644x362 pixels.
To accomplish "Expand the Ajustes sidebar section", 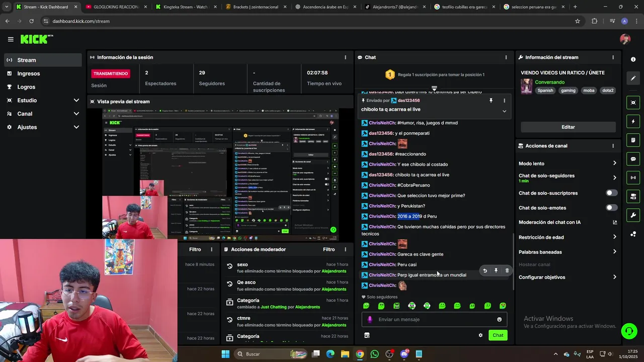I will [43, 127].
